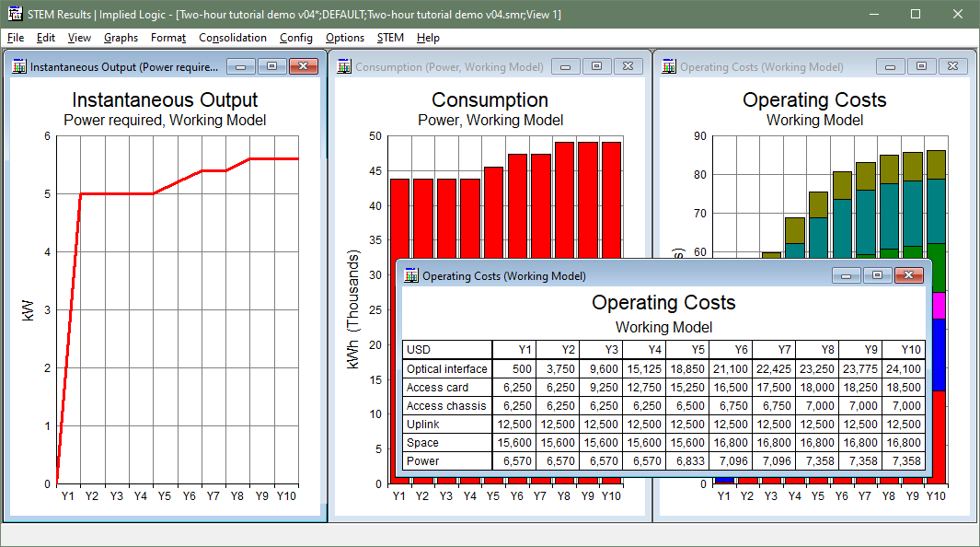Open the Config menu
Viewport: 980px width, 547px height.
(296, 38)
